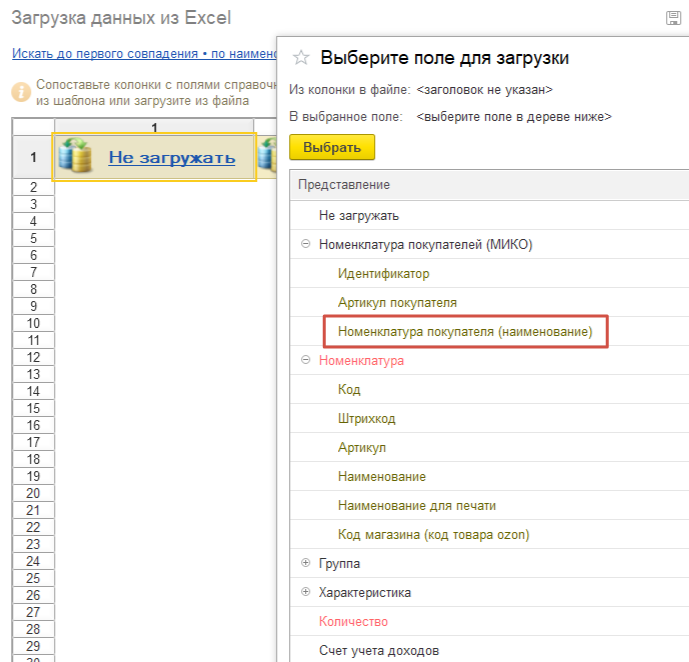This screenshot has width=689, height=662.
Task: Click column header '1' in the spreadsheet
Action: coord(154,127)
